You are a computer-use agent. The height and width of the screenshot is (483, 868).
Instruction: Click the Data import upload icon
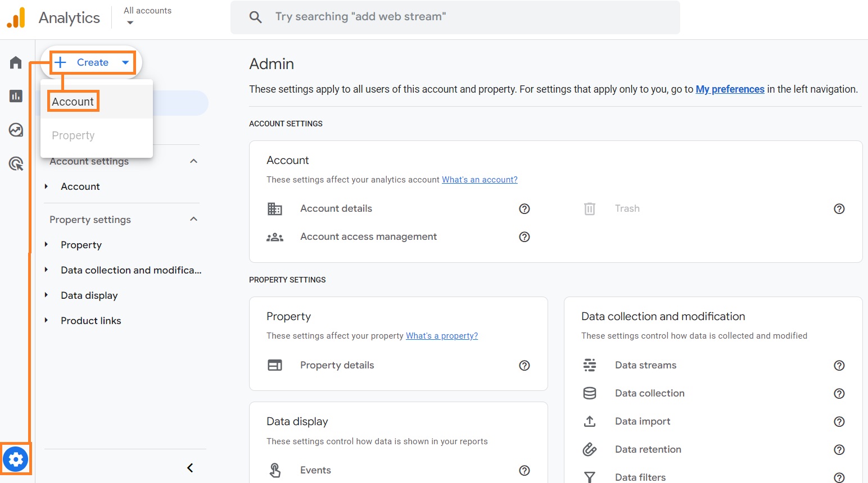pyautogui.click(x=590, y=421)
